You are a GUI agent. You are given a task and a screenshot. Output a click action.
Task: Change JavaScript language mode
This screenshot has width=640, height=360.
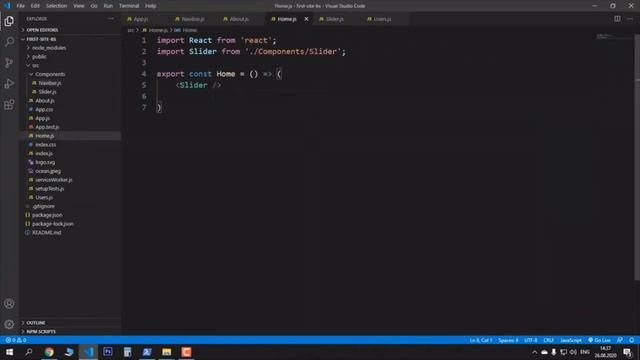tap(571, 340)
